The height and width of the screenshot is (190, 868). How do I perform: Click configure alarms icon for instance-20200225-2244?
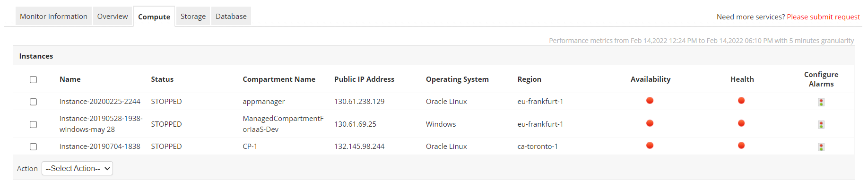point(821,102)
